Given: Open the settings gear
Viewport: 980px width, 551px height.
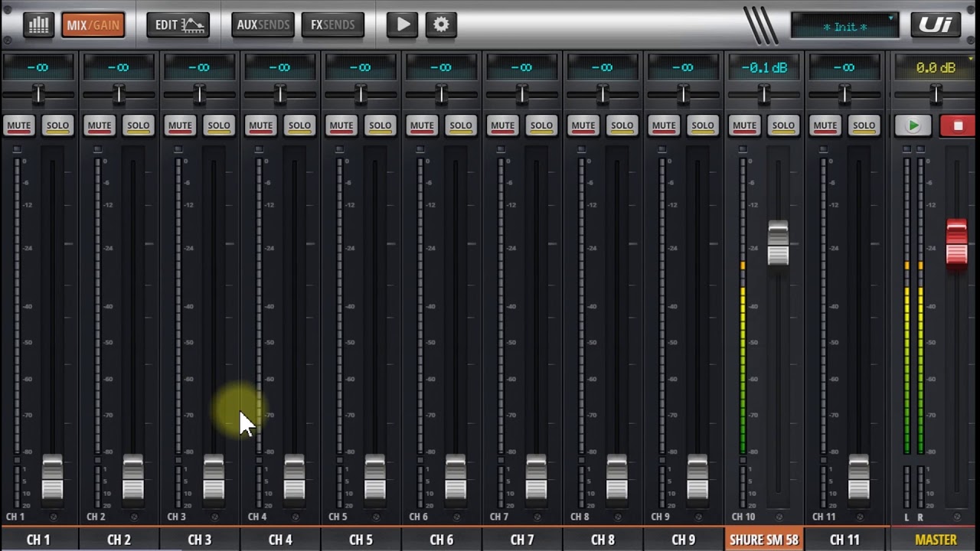Looking at the screenshot, I should pos(441,24).
